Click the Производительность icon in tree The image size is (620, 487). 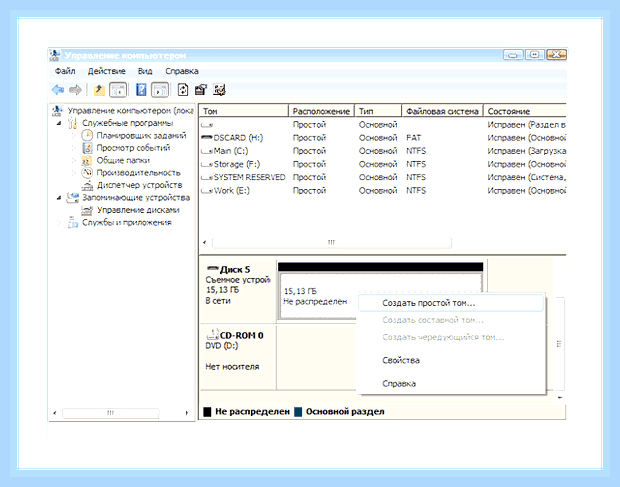coord(87,173)
